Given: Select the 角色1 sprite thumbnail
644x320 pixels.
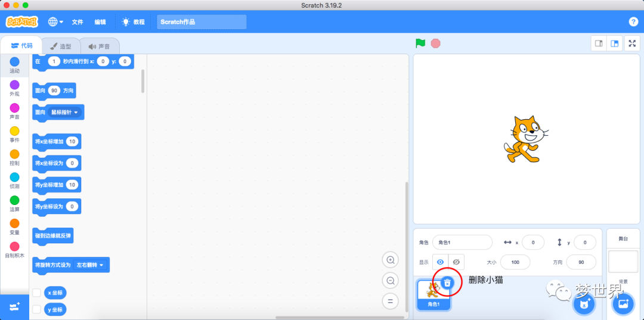Looking at the screenshot, I should tap(434, 295).
